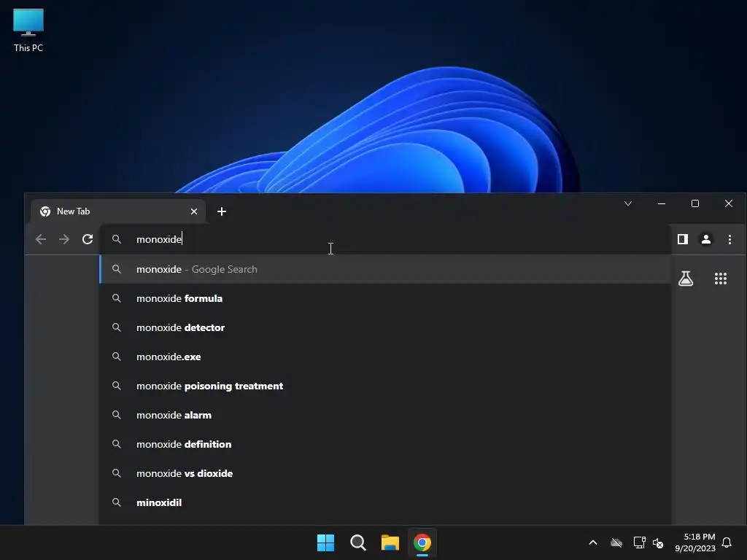Open taskbar Search
The image size is (747, 560).
tap(357, 542)
